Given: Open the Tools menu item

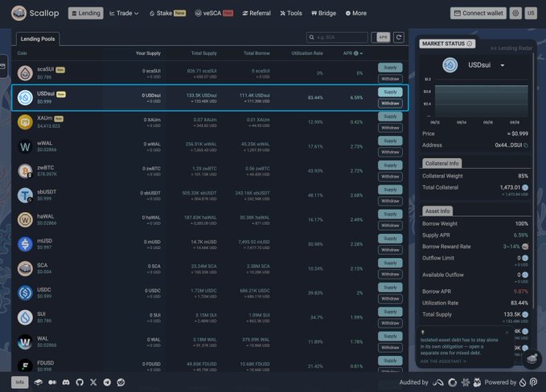Looking at the screenshot, I should [291, 13].
